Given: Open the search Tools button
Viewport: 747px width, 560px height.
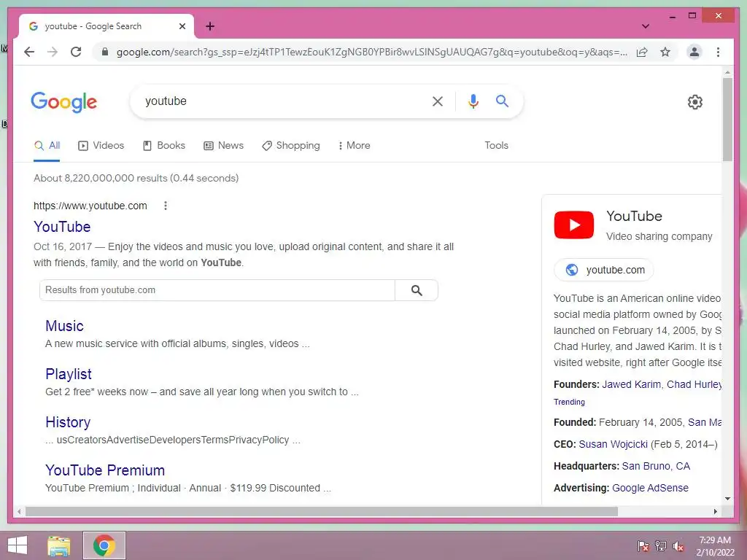Looking at the screenshot, I should [496, 146].
